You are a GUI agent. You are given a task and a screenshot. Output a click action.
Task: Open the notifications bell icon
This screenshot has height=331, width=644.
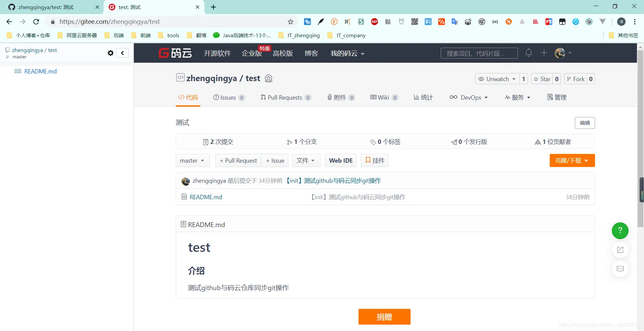tap(529, 53)
